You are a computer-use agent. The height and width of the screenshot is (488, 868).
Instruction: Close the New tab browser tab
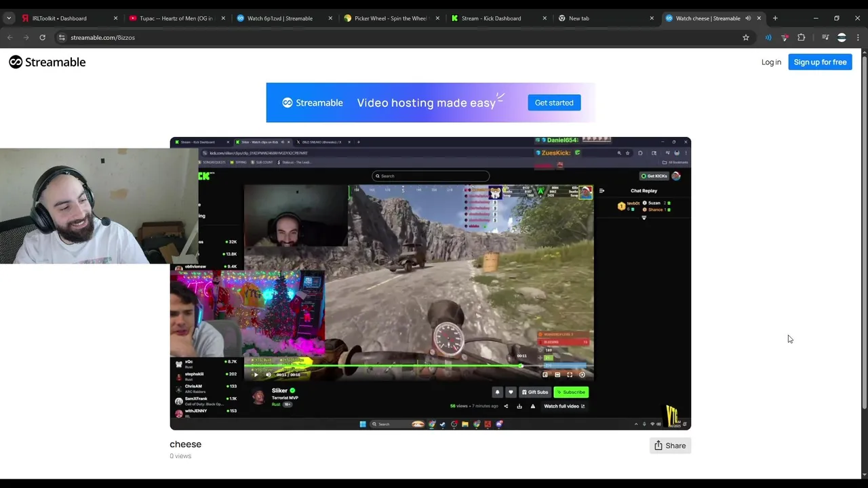click(x=652, y=18)
